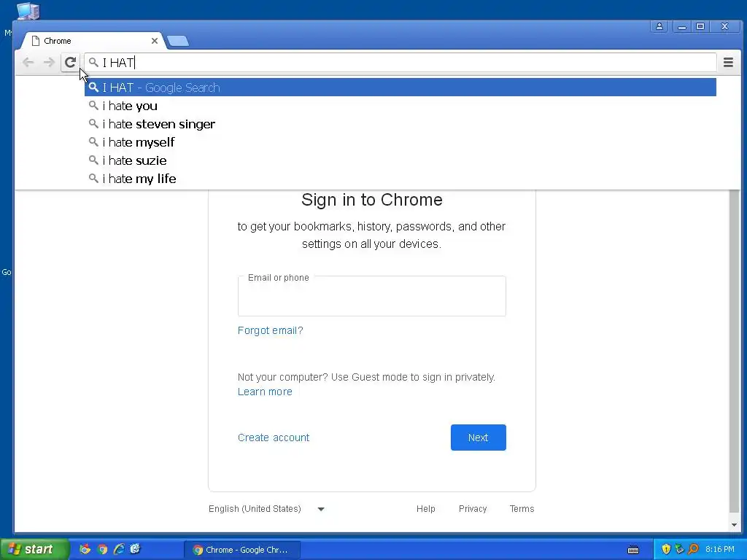
Task: Click the Create account link
Action: 274,437
